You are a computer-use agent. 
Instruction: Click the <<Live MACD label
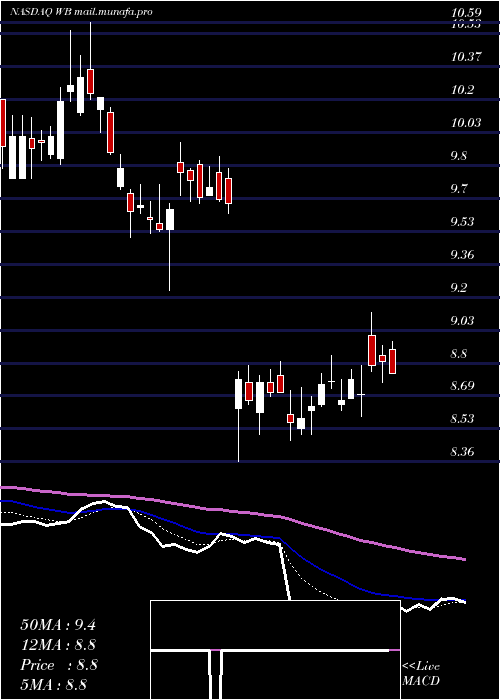[x=421, y=673]
